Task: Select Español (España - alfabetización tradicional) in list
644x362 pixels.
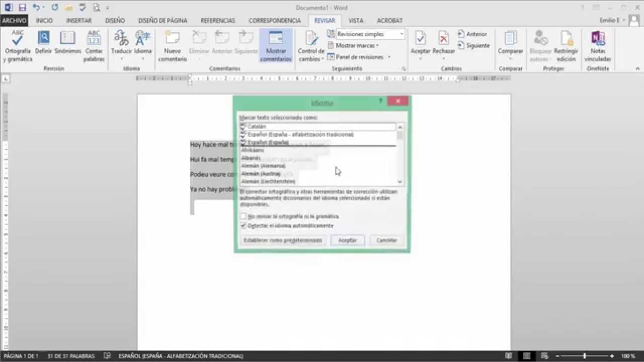Action: [318, 134]
